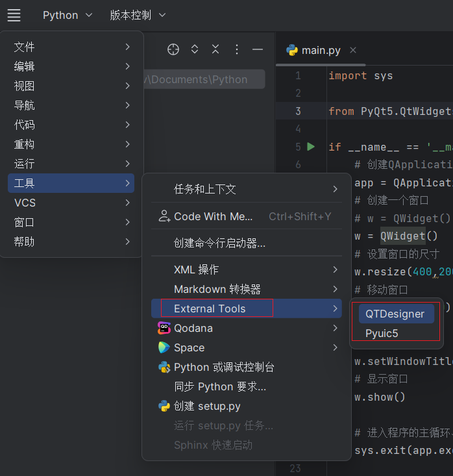Open Python 或调试控制台
The width and height of the screenshot is (453, 476).
click(247, 367)
